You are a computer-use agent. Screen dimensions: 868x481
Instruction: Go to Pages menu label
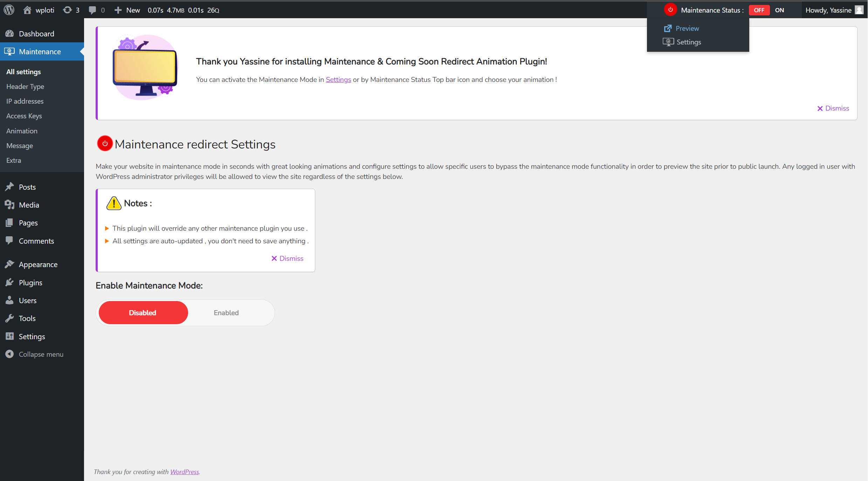pyautogui.click(x=28, y=223)
